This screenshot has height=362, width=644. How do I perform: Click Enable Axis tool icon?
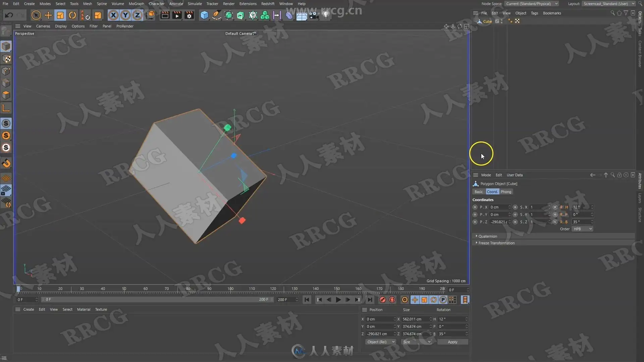click(x=6, y=108)
